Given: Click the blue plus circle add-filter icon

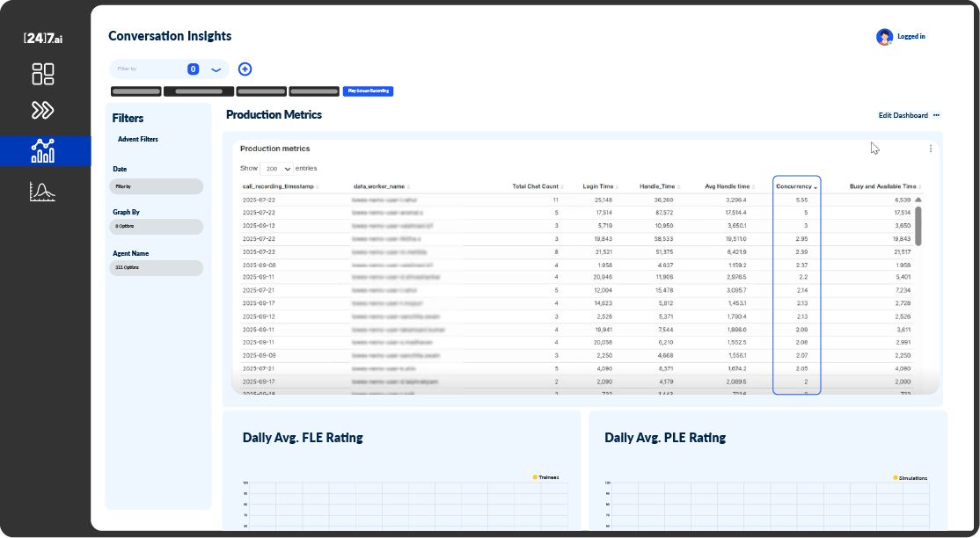Looking at the screenshot, I should coord(245,69).
